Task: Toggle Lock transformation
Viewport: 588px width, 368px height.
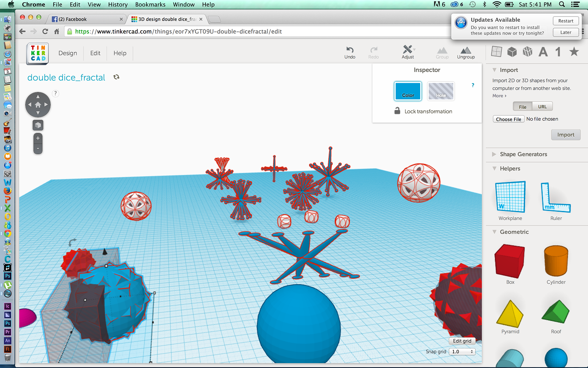Action: click(423, 111)
